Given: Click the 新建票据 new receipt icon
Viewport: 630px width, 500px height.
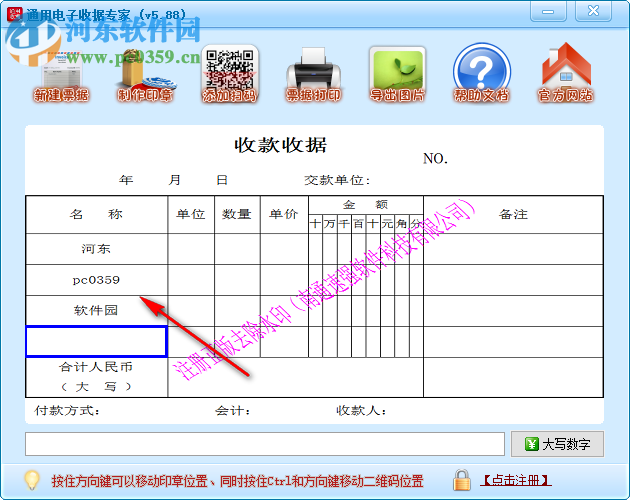Looking at the screenshot, I should click(61, 76).
